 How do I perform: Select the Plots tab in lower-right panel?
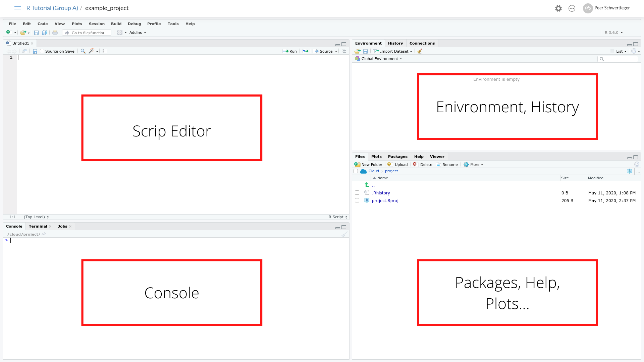tap(376, 157)
